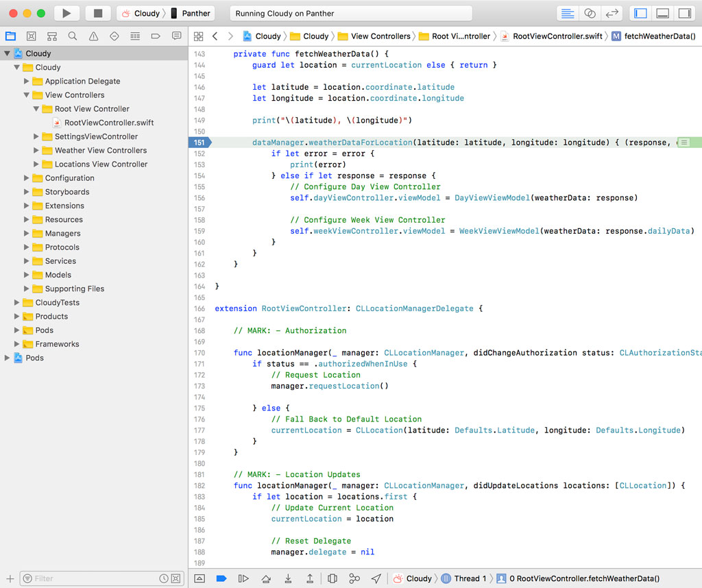Deactivate breakpoints in the debug bar
The image size is (702, 588).
pyautogui.click(x=221, y=578)
